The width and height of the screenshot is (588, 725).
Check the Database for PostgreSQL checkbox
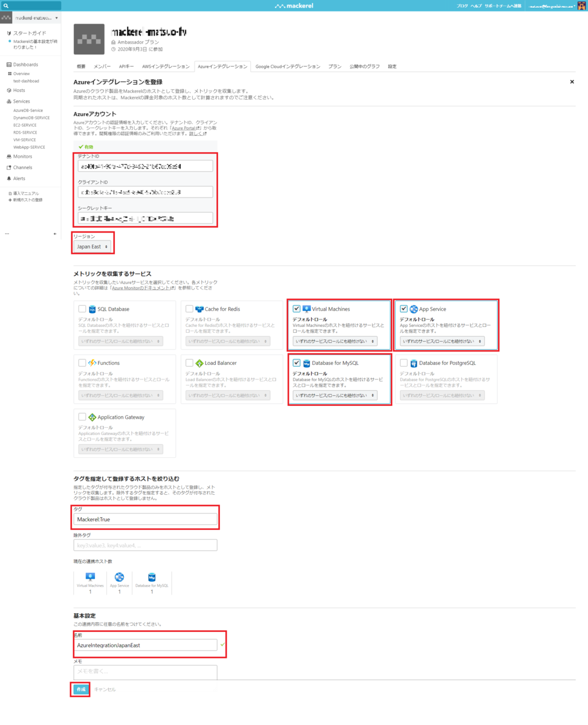tap(404, 363)
